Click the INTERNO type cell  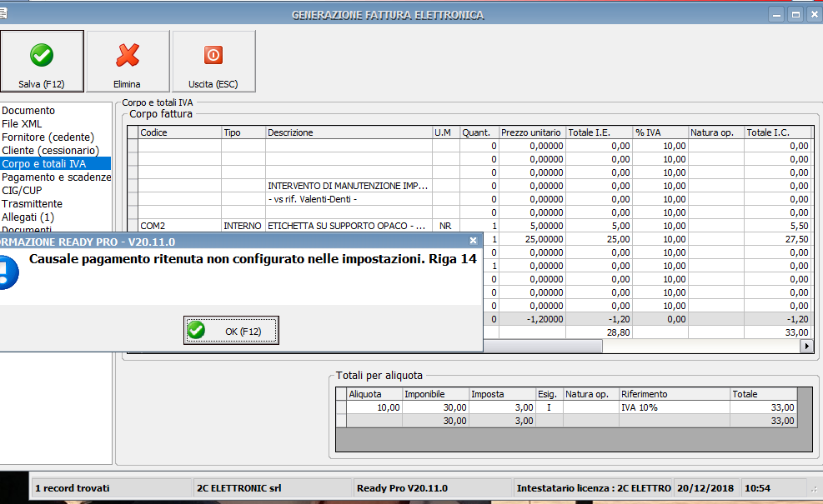243,226
